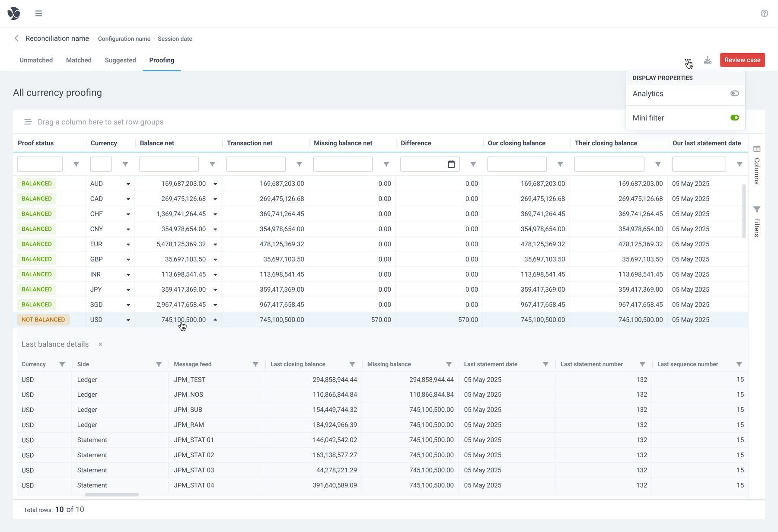Click the Balance net filter input
The width and height of the screenshot is (778, 532).
[x=169, y=164]
